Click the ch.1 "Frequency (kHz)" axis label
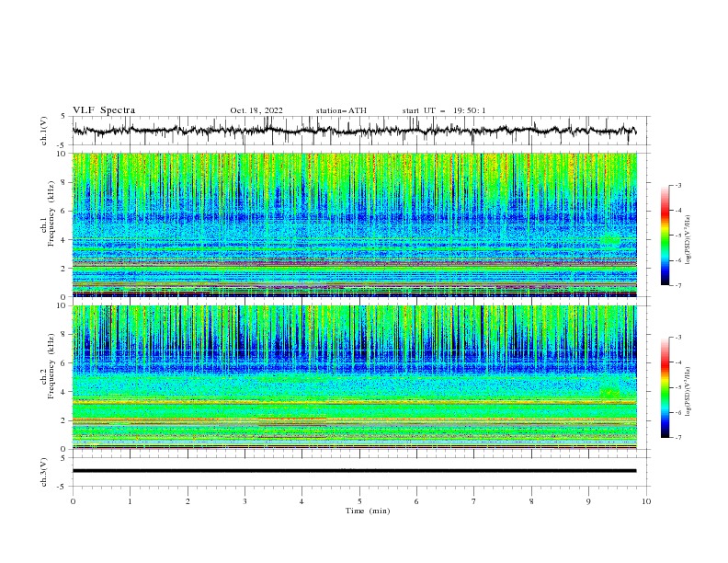The image size is (728, 563). tap(51, 214)
